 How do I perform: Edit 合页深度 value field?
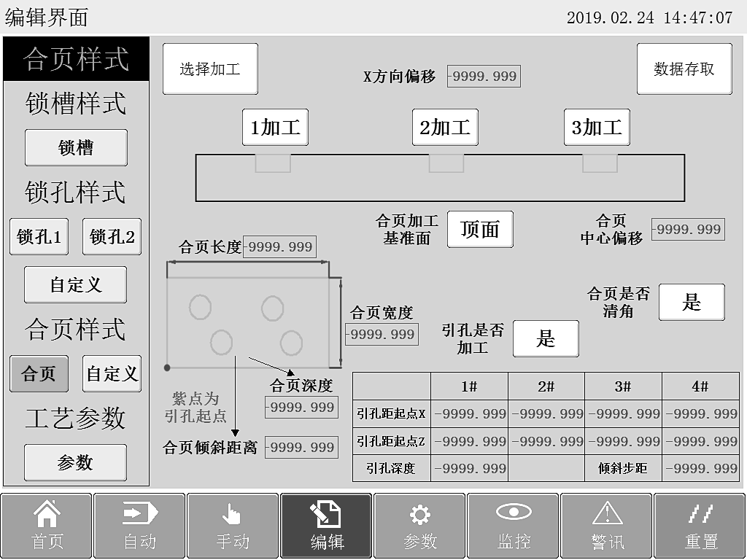(x=301, y=407)
